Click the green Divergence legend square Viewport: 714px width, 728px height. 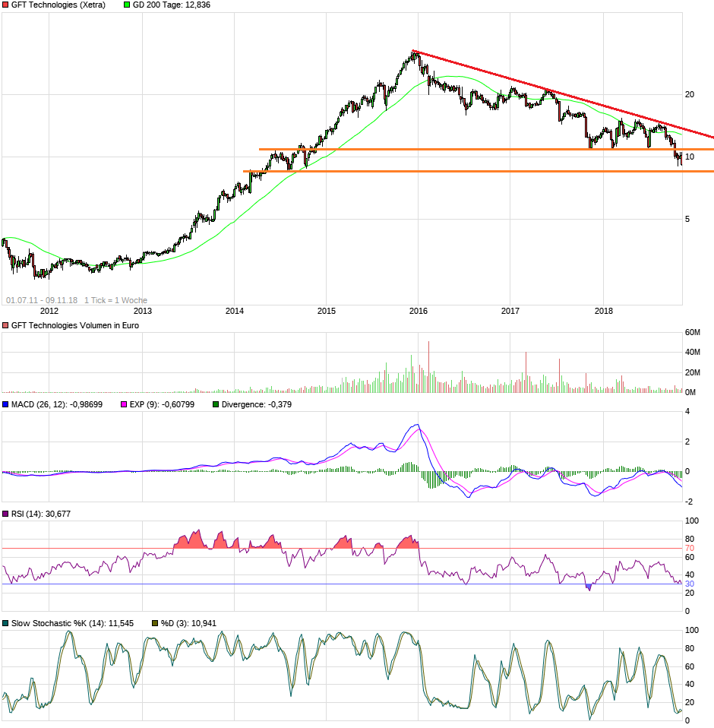coord(216,405)
